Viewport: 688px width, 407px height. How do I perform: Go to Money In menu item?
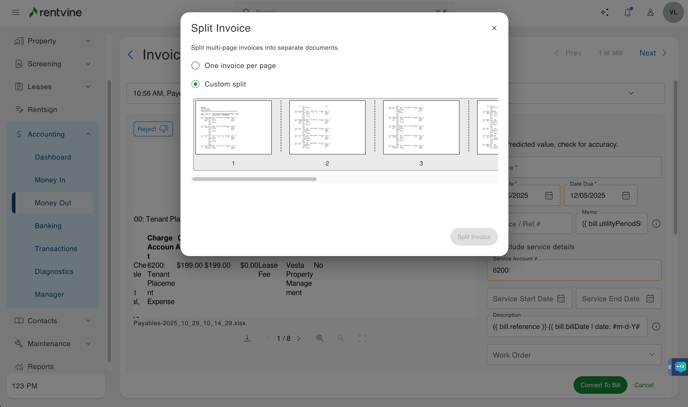(50, 180)
